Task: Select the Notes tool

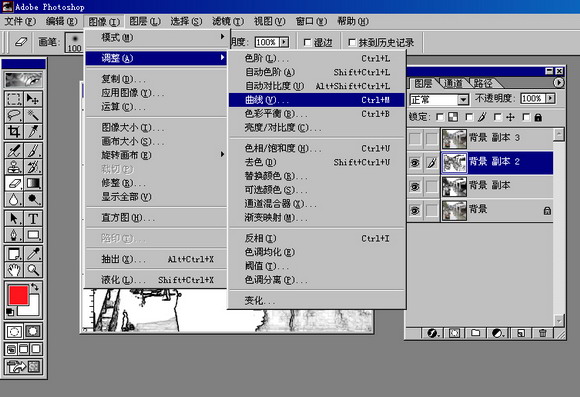Action: point(14,253)
